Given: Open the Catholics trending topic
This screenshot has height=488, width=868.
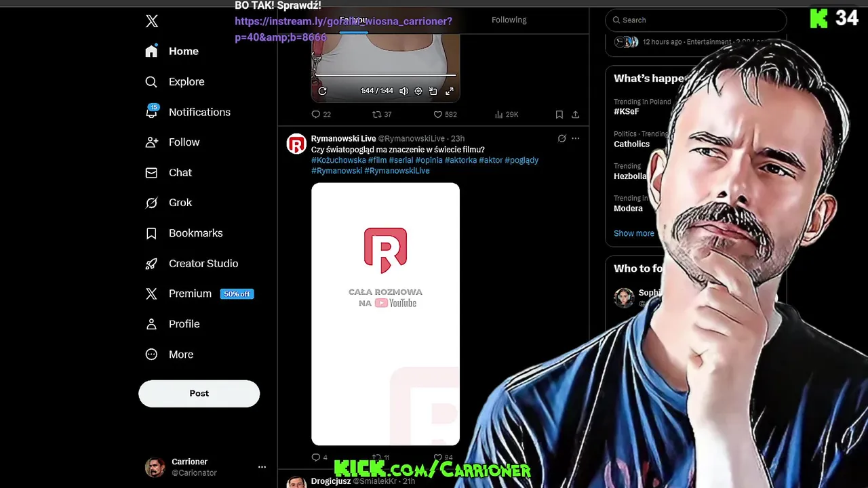Looking at the screenshot, I should (x=631, y=144).
